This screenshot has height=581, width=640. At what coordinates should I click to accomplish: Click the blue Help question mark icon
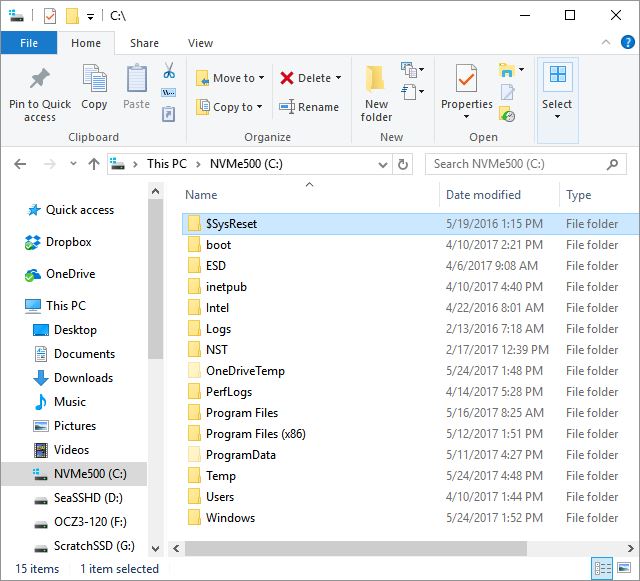tap(627, 42)
